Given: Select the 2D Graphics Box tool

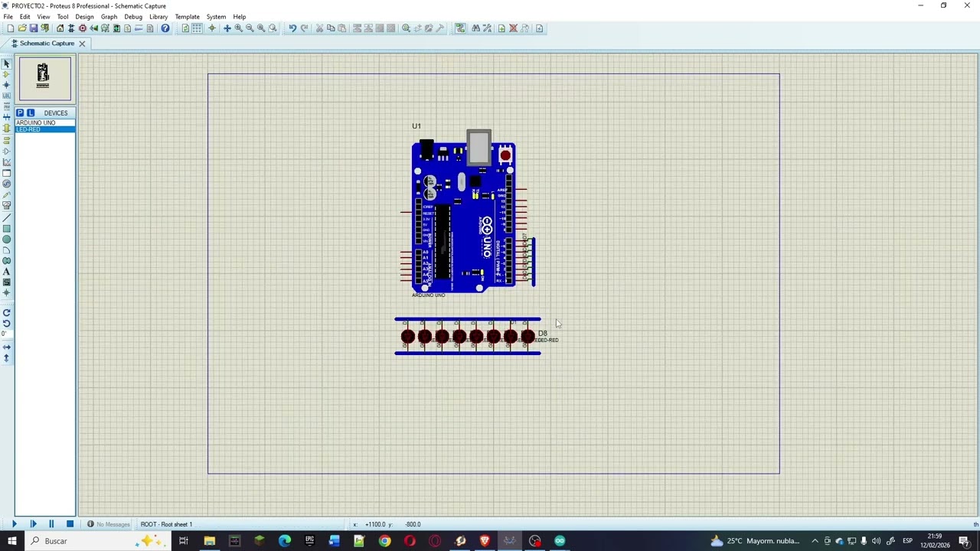Looking at the screenshot, I should pos(7,229).
